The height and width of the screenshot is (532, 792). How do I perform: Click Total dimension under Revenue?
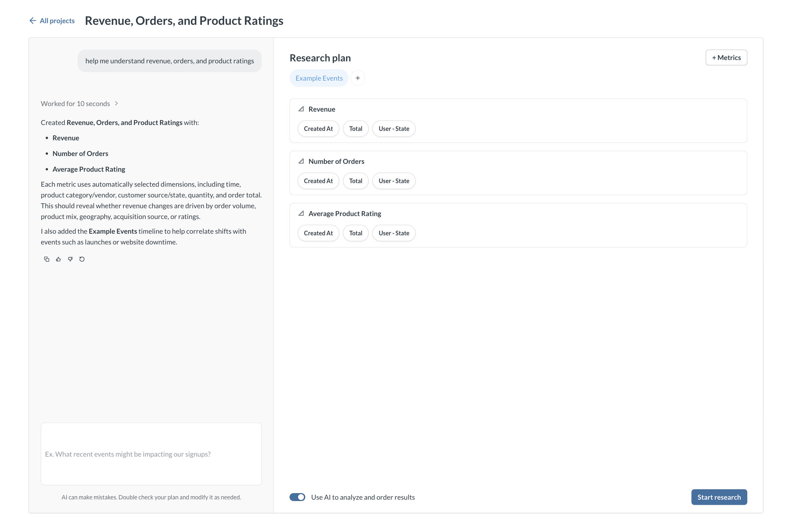point(356,129)
